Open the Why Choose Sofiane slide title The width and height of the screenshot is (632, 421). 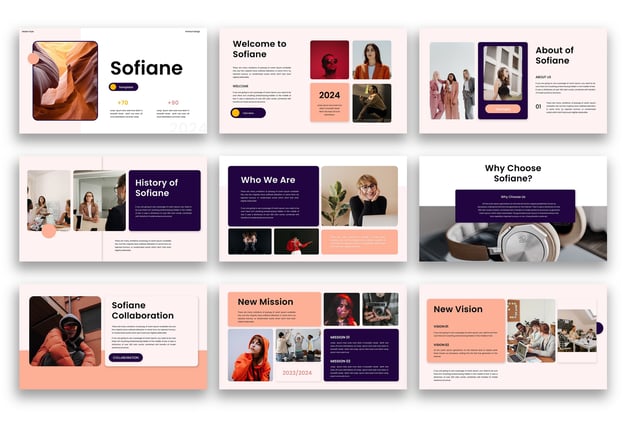[514, 172]
